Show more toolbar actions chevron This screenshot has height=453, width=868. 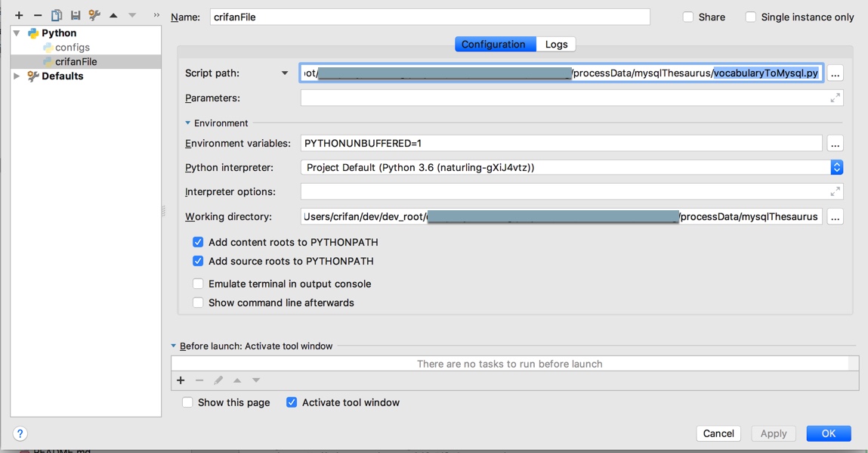pyautogui.click(x=156, y=16)
